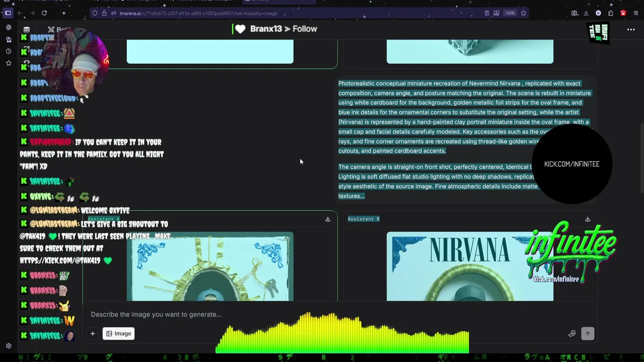
Task: Open sidebar settings gear at bottom
Action: [9, 346]
